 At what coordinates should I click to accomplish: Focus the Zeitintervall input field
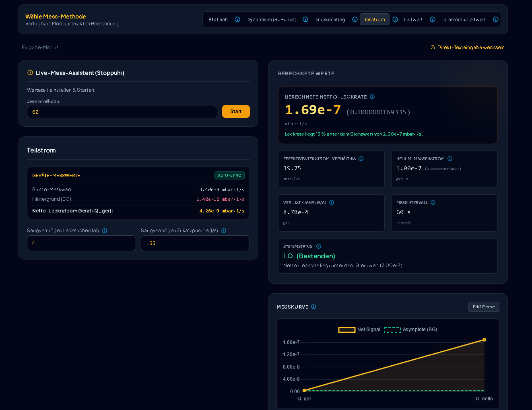point(122,112)
